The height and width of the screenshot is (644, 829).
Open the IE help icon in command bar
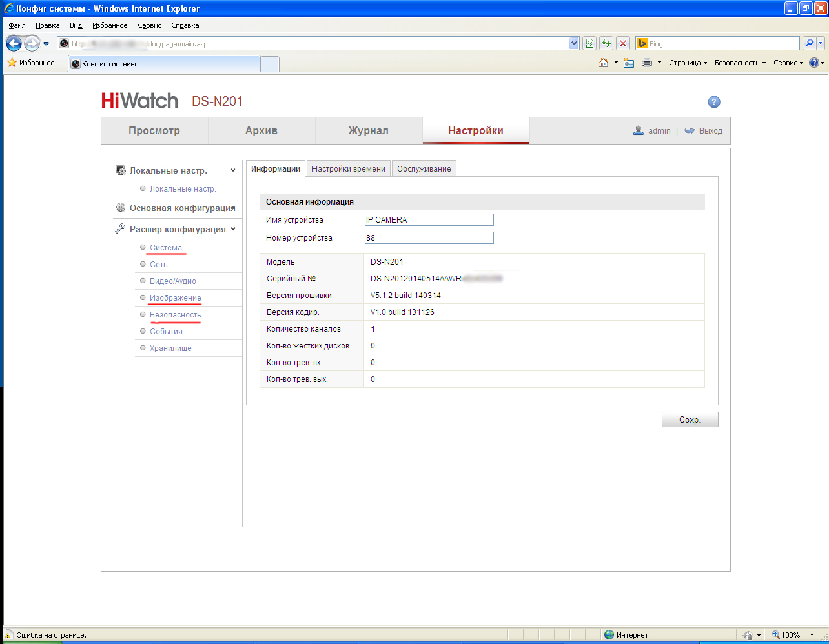(x=814, y=63)
